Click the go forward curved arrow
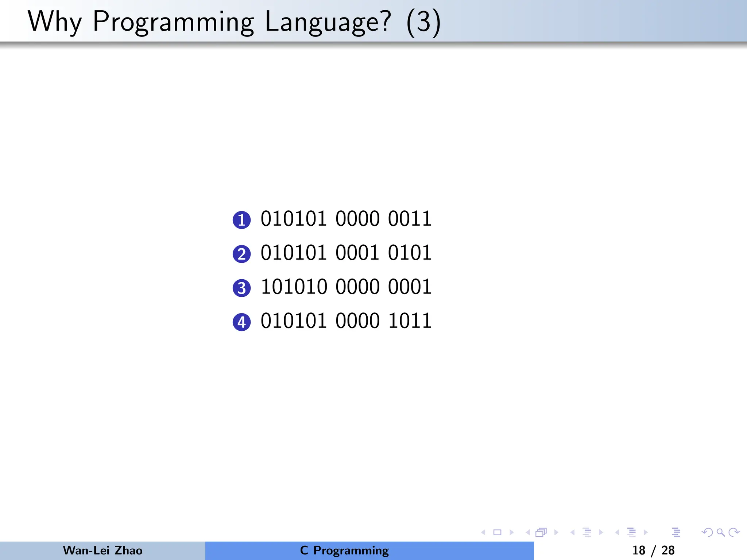Image resolution: width=747 pixels, height=560 pixels. pyautogui.click(x=734, y=533)
